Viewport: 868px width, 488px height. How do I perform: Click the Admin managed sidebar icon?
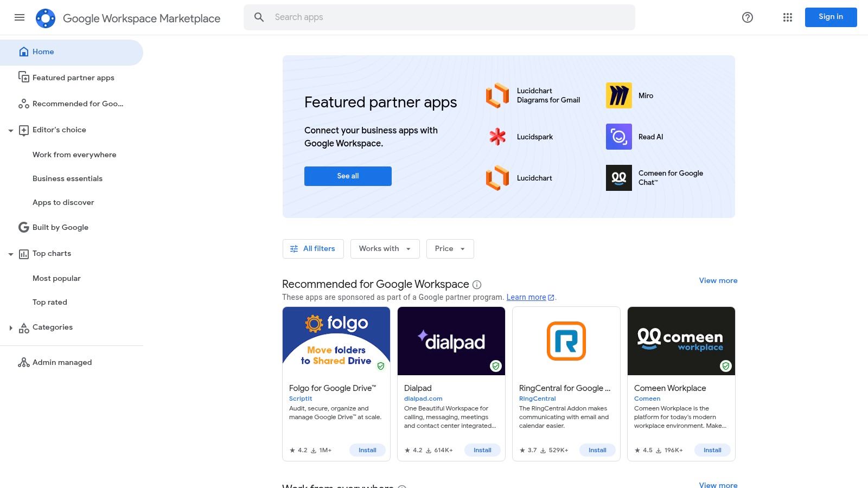24,362
